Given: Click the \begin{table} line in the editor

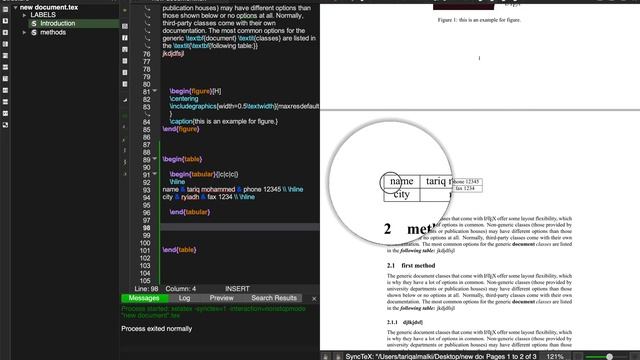Looking at the screenshot, I should point(182,159).
